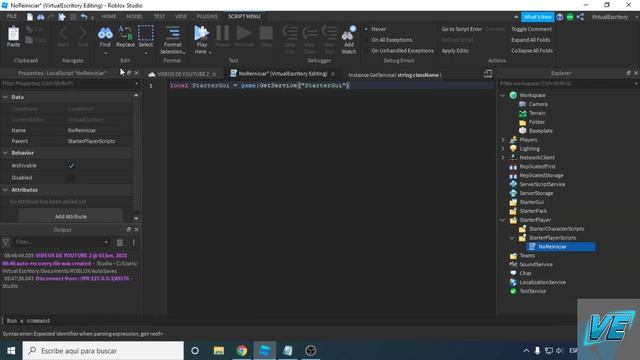Image resolution: width=640 pixels, height=360 pixels.
Task: Start the Play Here test
Action: coord(201,33)
